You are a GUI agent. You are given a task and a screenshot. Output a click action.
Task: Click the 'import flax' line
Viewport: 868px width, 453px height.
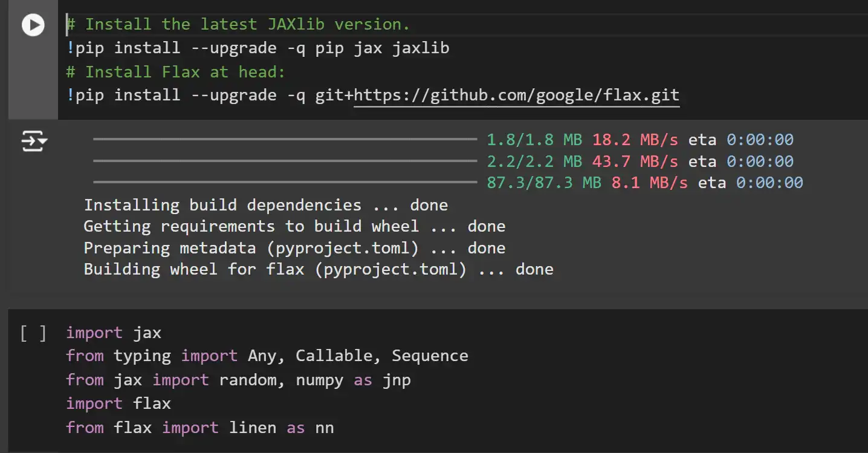point(118,403)
